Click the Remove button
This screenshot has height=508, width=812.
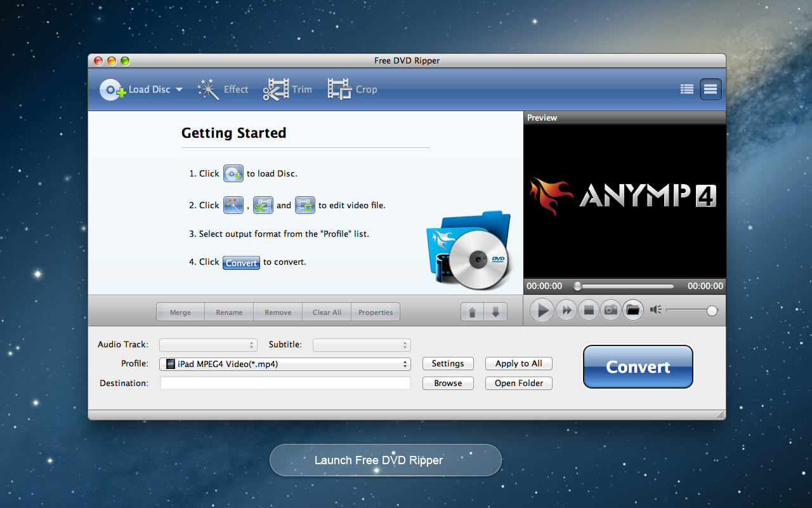click(x=278, y=312)
